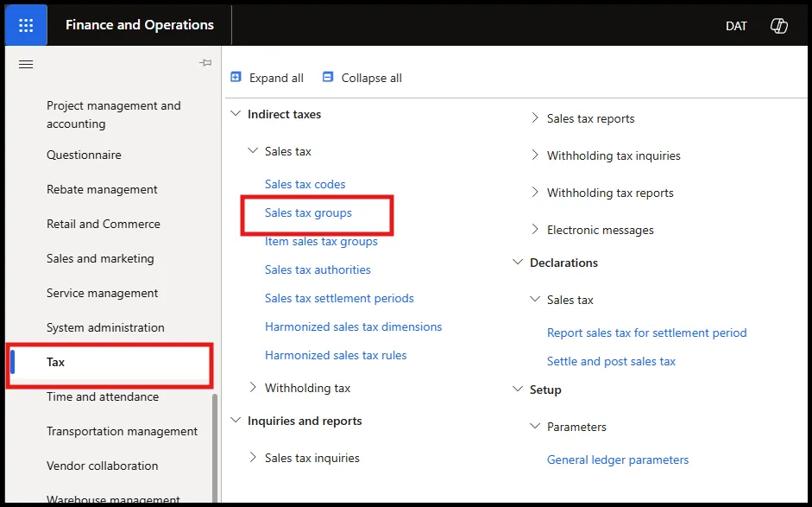The width and height of the screenshot is (812, 507).
Task: Collapse the Inquiries and reports section
Action: coord(236,421)
